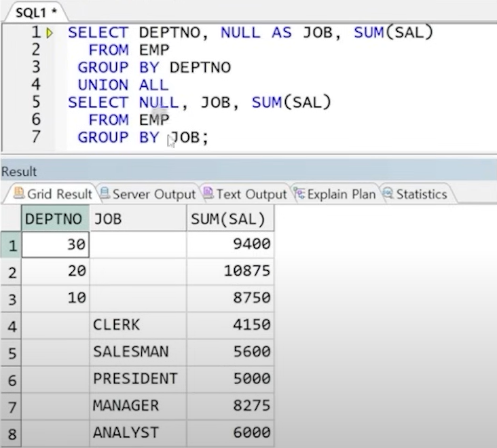Click the current-line arrow marker on line 1

click(49, 33)
